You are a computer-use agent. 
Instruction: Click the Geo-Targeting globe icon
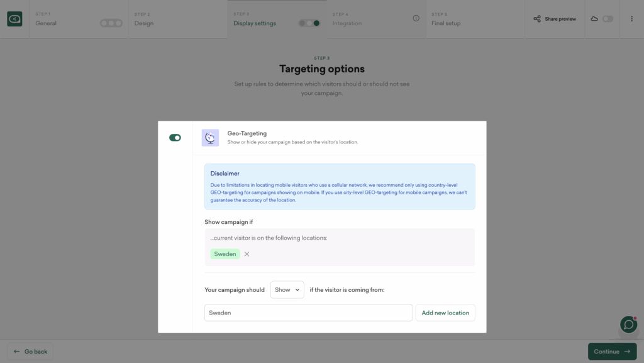[x=210, y=138]
